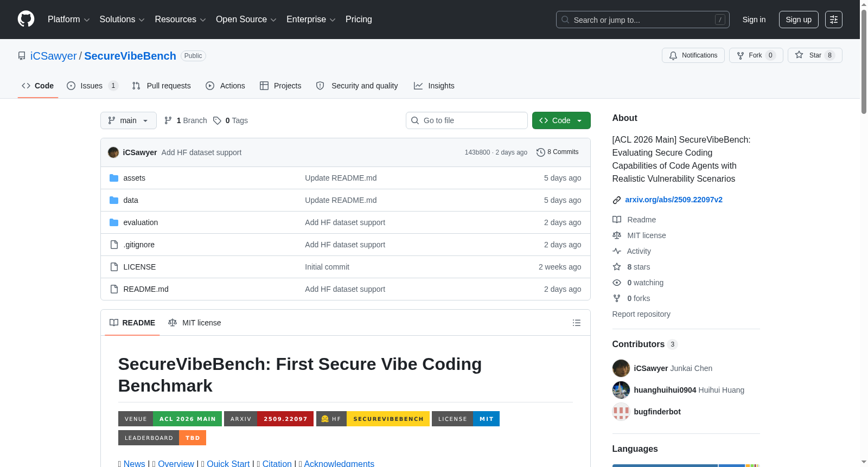Click iCSawyer's avatar in the commit bar
This screenshot has width=868, height=467.
point(113,152)
